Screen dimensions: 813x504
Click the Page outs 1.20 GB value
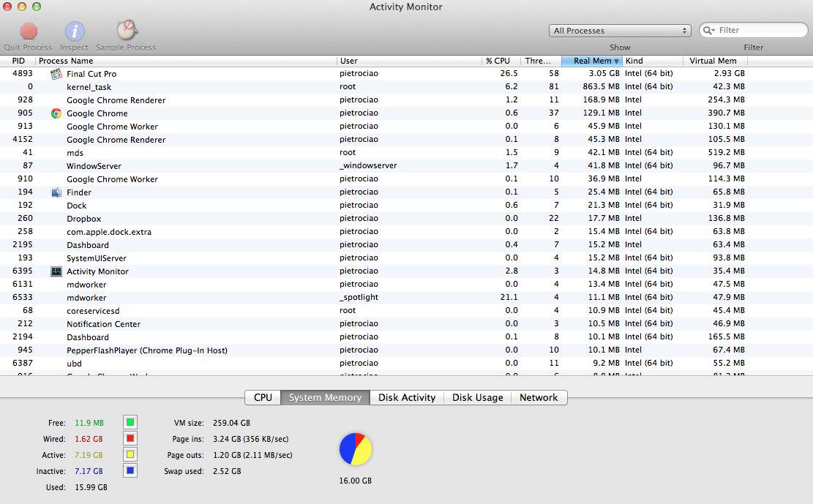252,455
